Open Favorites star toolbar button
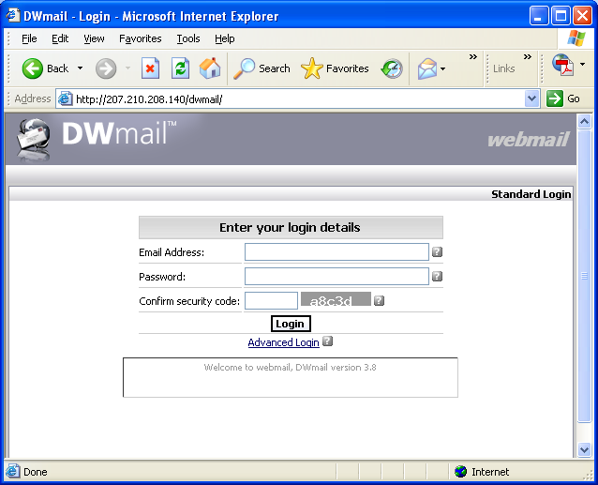598x485 pixels. coord(334,69)
